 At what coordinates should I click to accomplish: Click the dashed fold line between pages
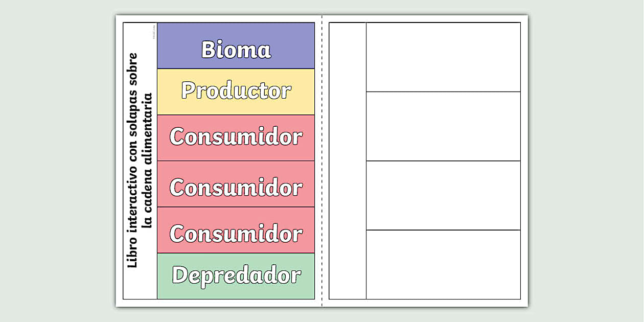coord(322,160)
